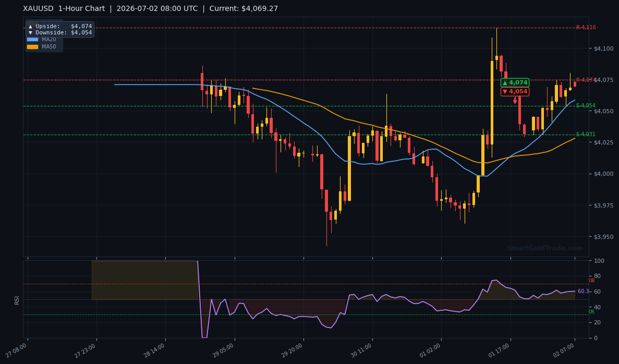Click the $4,050 price axis label
The width and height of the screenshot is (619, 364).
coord(603,111)
